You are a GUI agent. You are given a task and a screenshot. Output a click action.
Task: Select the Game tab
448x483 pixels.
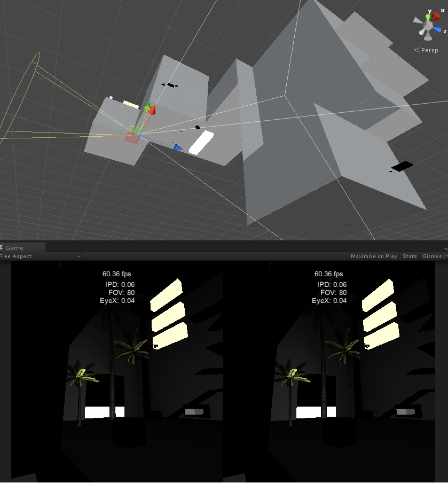[21, 248]
